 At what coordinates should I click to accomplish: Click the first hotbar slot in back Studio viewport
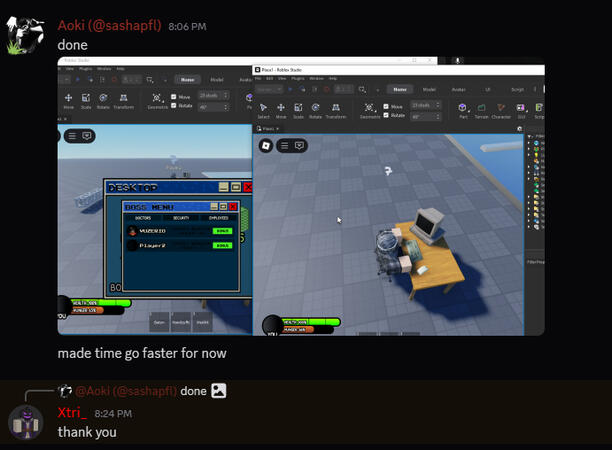coord(159,322)
